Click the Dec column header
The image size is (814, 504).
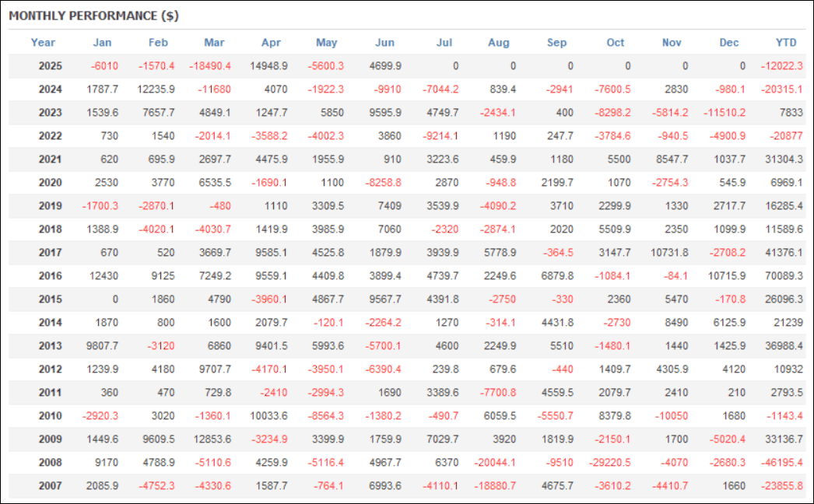pos(729,43)
